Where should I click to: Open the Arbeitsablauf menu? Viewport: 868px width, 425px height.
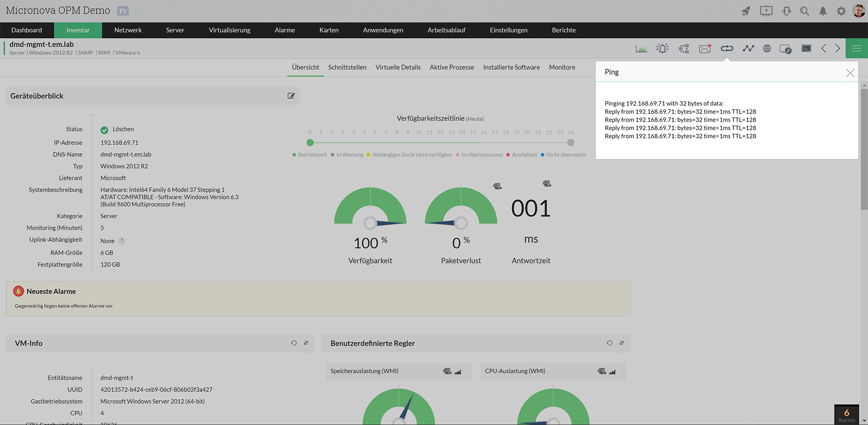447,30
